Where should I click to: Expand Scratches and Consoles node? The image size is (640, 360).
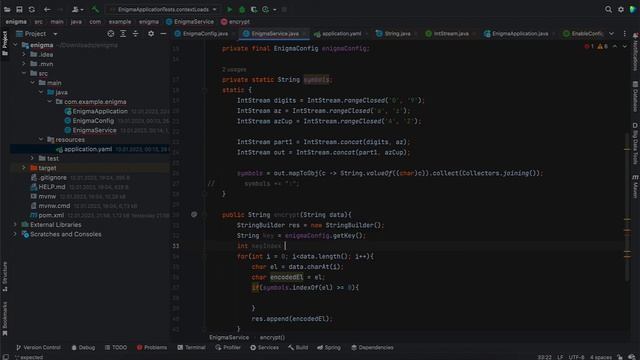16,234
